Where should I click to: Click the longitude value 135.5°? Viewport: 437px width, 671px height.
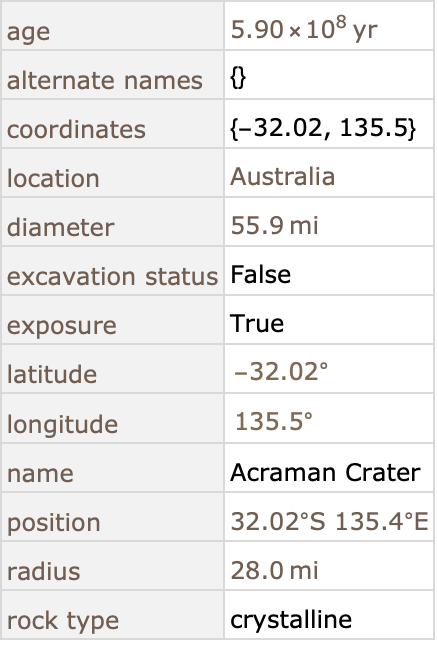(x=274, y=421)
